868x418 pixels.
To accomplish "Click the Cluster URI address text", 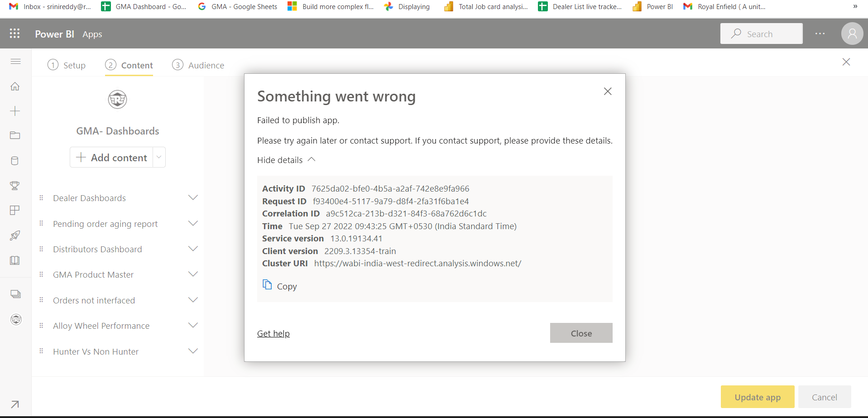I will coord(417,263).
